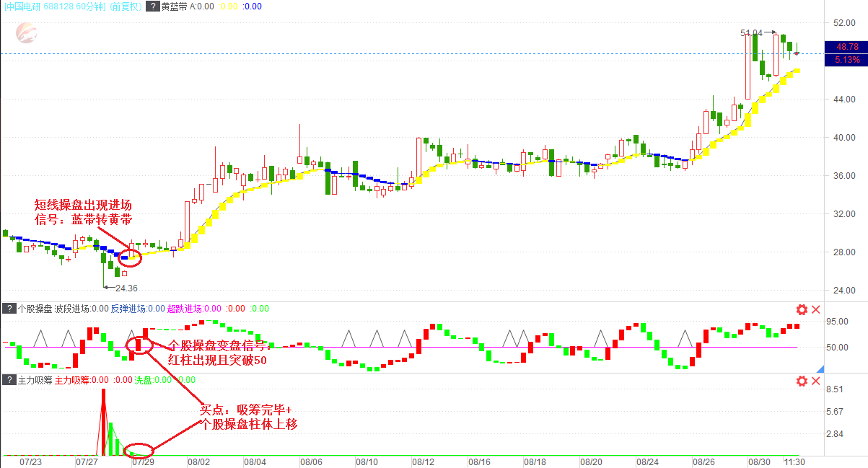The image size is (868, 468).
Task: Click the blue corner triangle expander
Action: tap(820, 369)
